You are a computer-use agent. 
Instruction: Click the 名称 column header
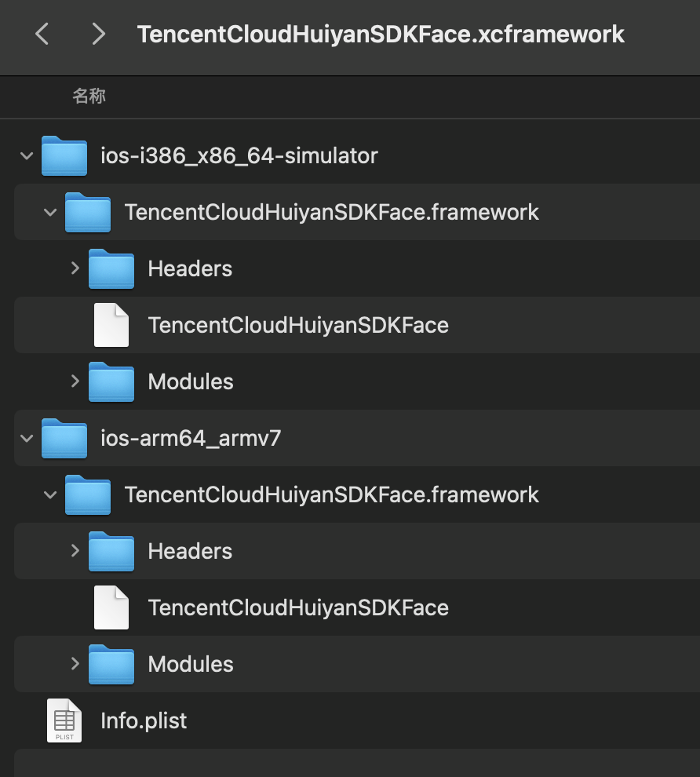click(x=89, y=96)
